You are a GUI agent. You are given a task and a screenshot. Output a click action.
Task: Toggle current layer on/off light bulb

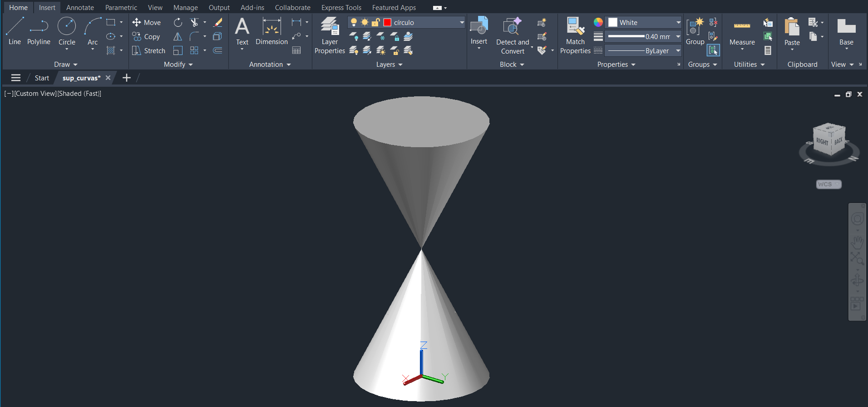tap(354, 22)
